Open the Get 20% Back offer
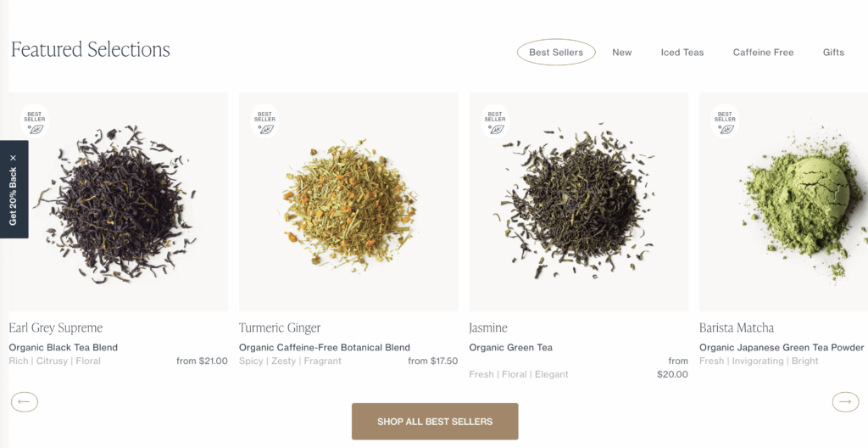 coord(14,197)
